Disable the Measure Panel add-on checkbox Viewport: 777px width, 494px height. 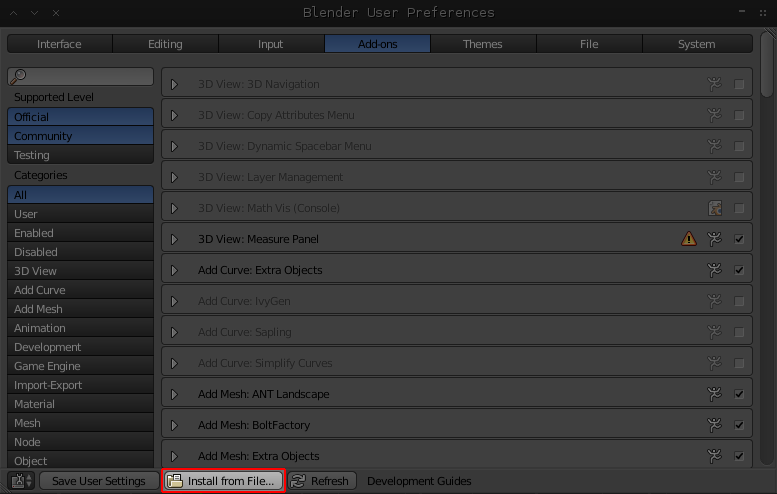click(739, 239)
